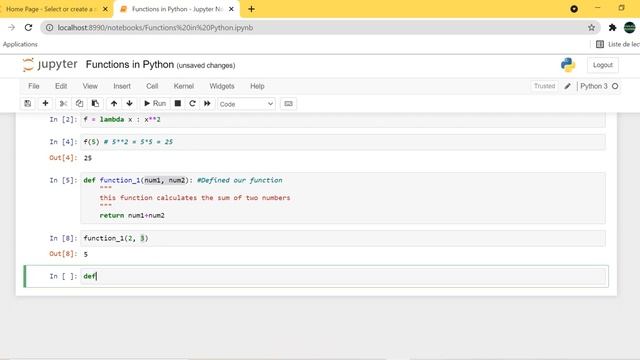Viewport: 640px width, 360px height.
Task: Open the reading list
Action: pos(617,44)
